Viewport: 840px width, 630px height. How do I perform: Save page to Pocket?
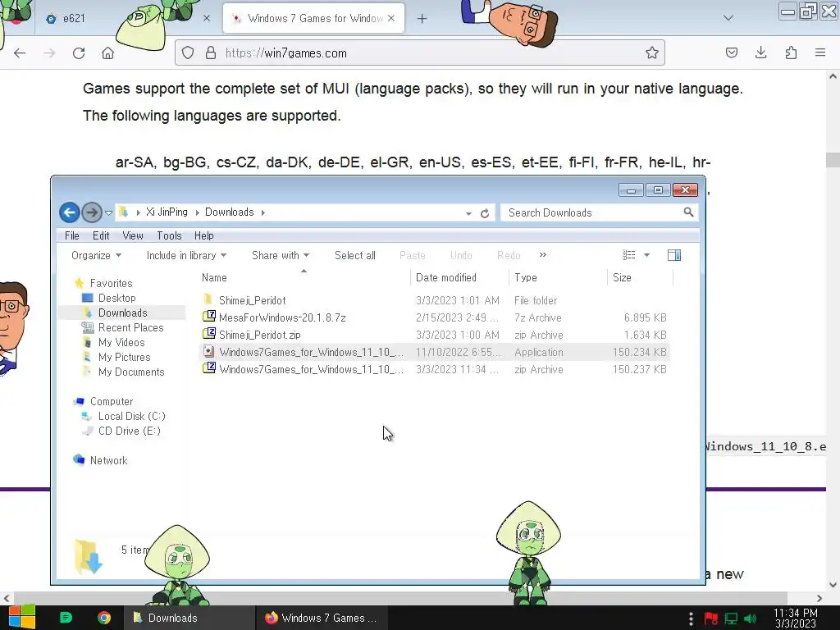click(731, 52)
